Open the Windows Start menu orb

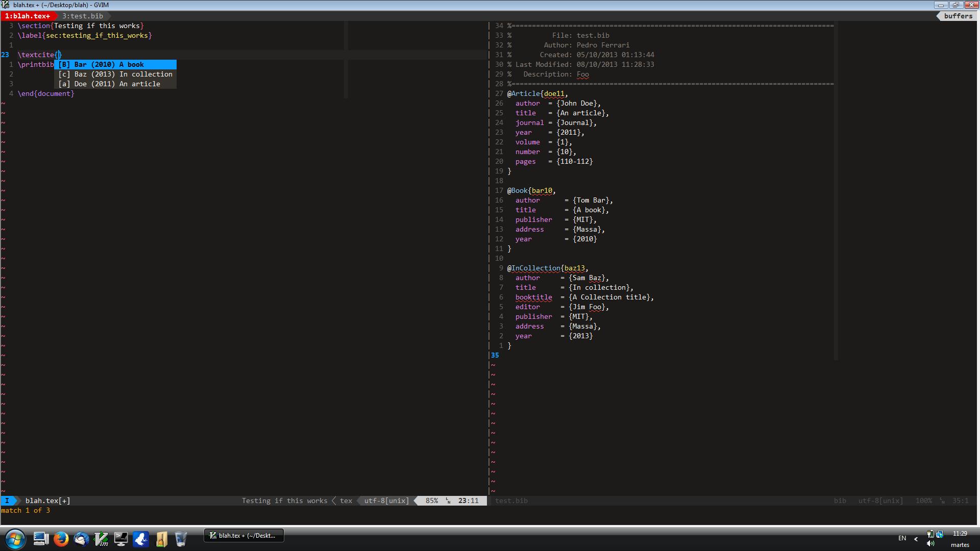point(15,539)
